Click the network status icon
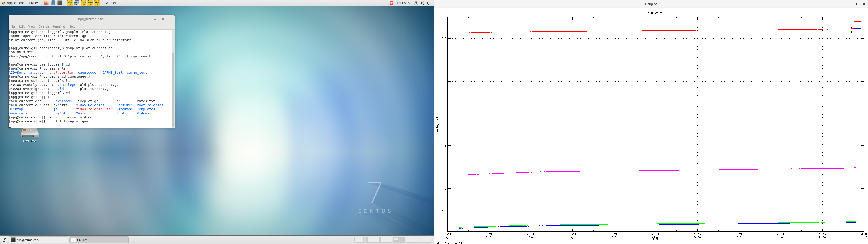The image size is (868, 244). tap(416, 3)
